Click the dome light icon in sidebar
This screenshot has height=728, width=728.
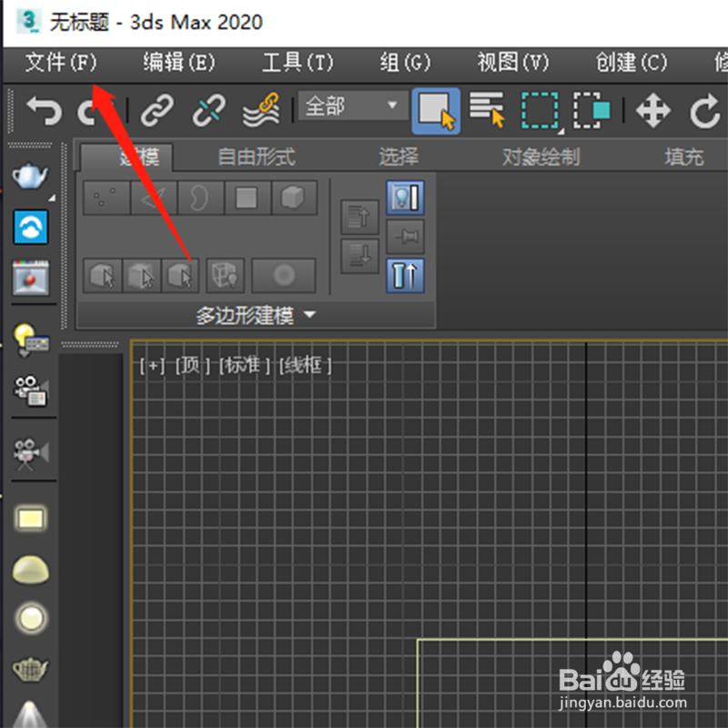[31, 570]
